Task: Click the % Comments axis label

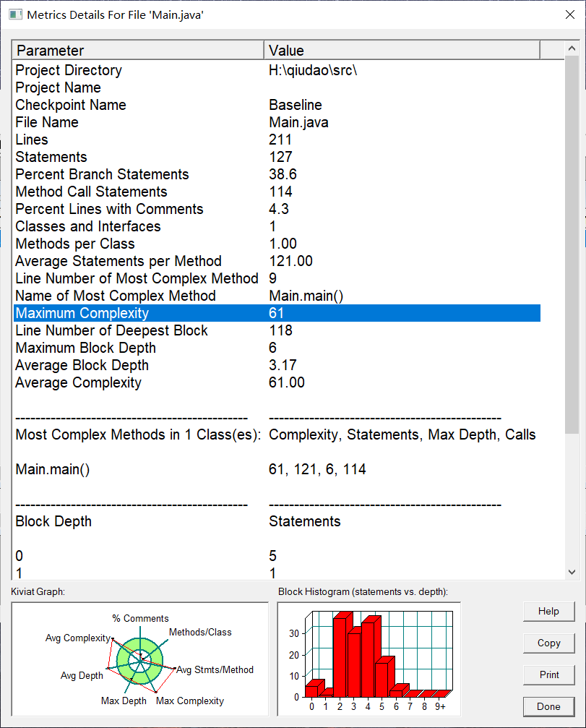Action: point(140,618)
